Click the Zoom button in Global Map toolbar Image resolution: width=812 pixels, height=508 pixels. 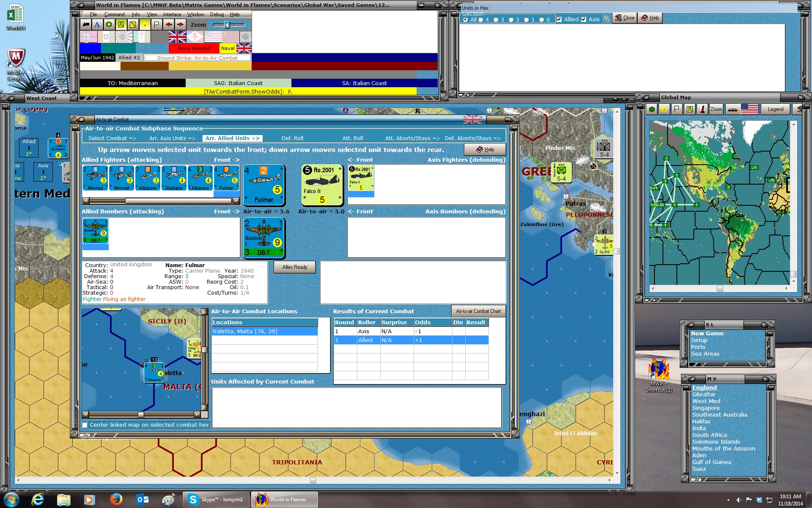pyautogui.click(x=716, y=109)
